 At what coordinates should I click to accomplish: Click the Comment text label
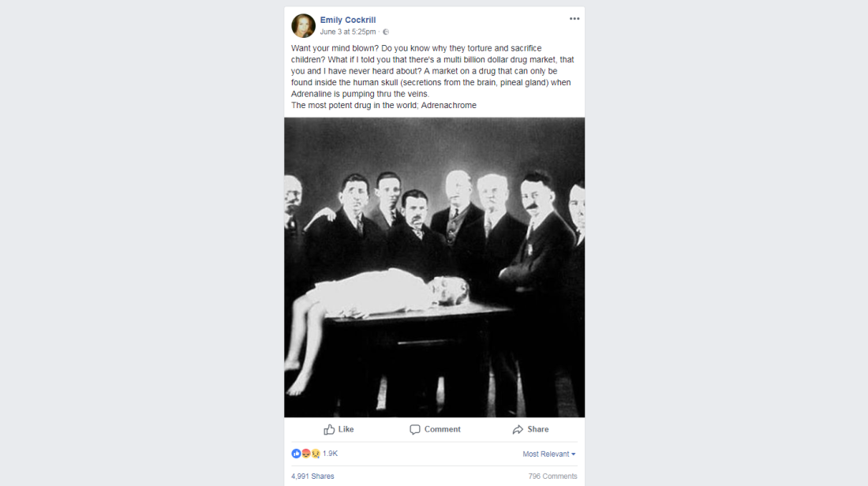[x=443, y=429]
